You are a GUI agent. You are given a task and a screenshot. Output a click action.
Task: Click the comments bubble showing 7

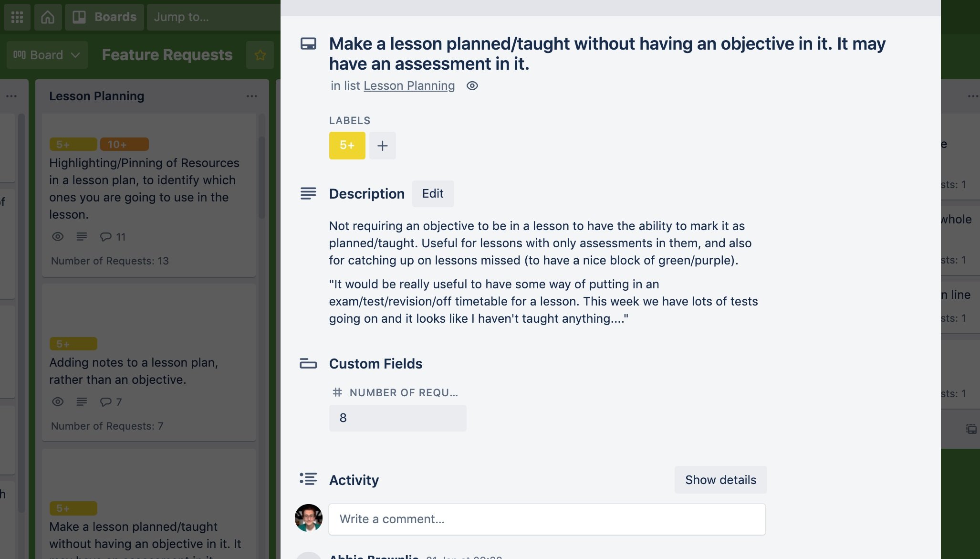[111, 402]
